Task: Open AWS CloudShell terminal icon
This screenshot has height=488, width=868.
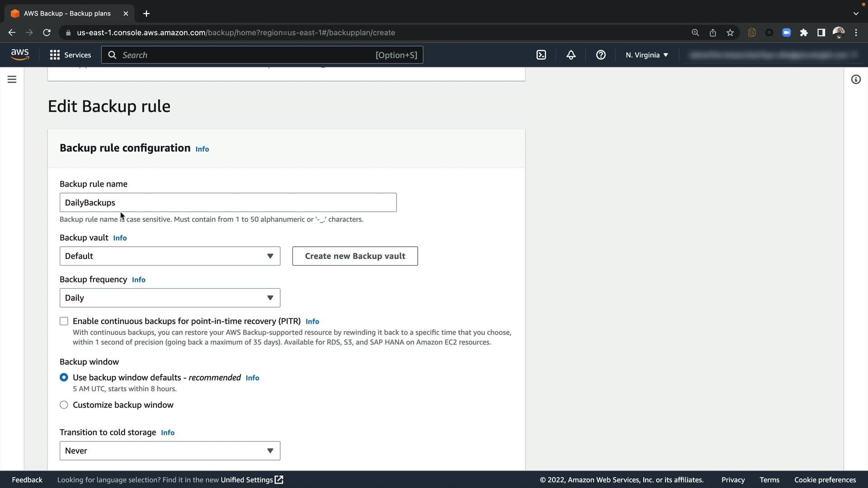Action: (541, 55)
